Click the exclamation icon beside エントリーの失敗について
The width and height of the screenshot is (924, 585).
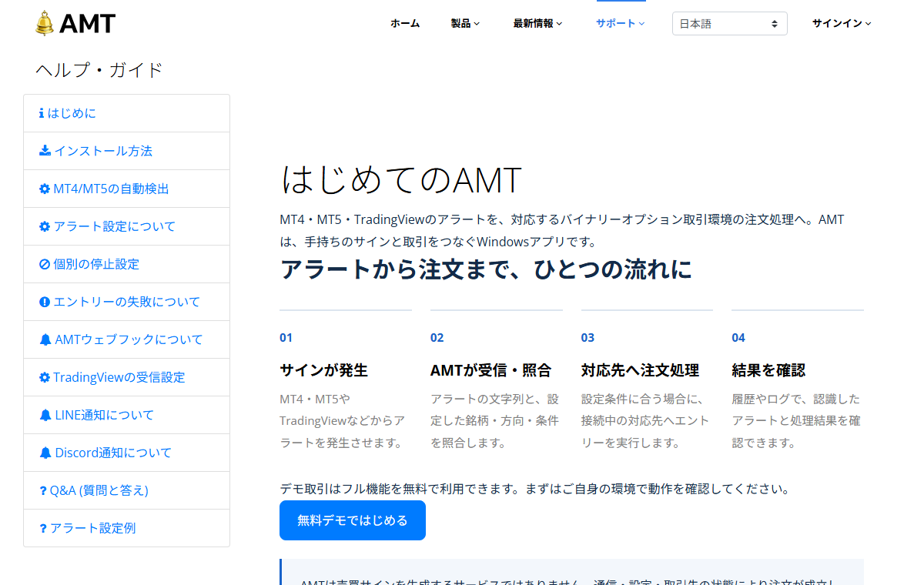(x=45, y=302)
